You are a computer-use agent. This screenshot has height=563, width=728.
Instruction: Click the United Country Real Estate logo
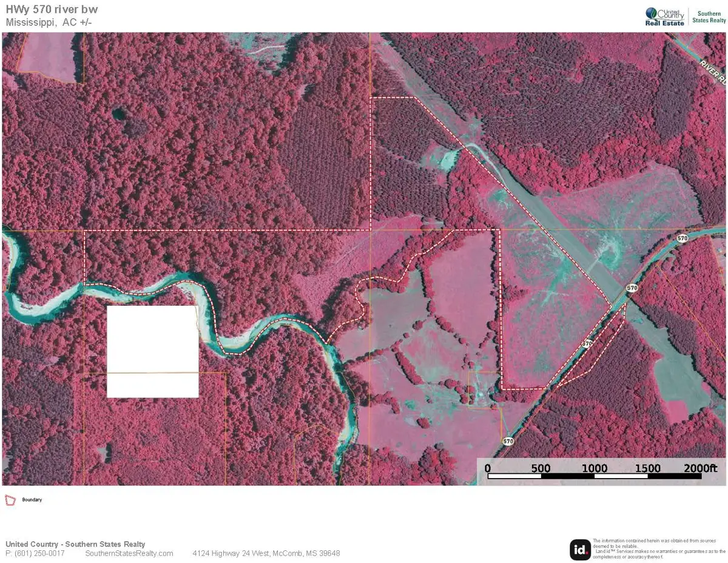point(664,16)
